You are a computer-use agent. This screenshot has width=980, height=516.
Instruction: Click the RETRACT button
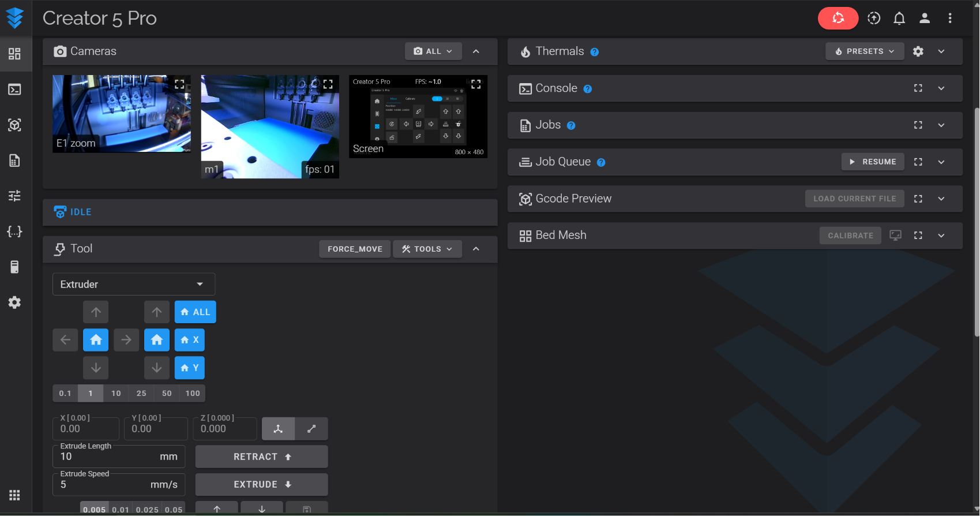click(262, 457)
